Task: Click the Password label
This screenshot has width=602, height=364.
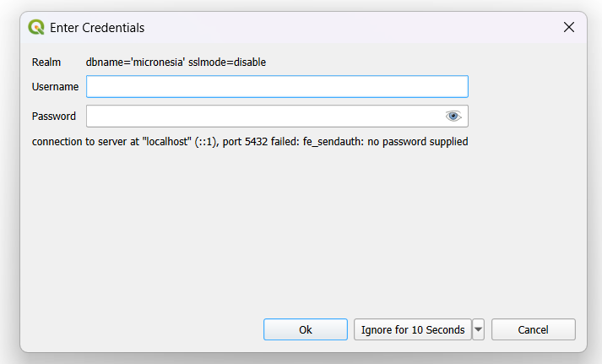Action: 54,117
